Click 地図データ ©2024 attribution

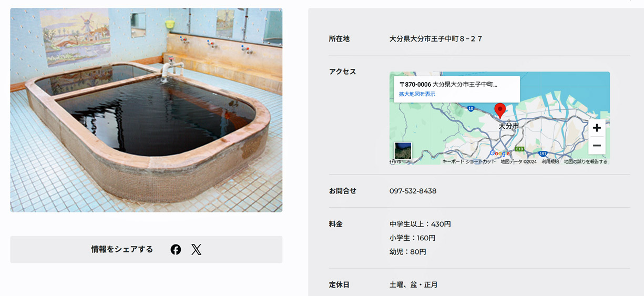pyautogui.click(x=518, y=162)
